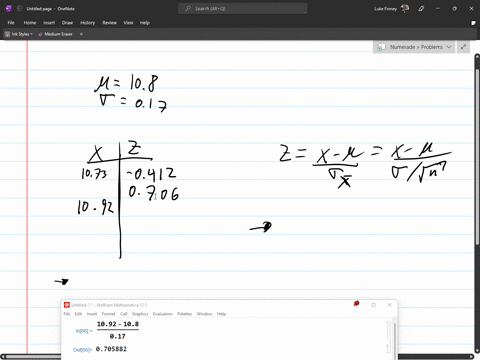Switch to the Home ribbon tab
Viewport: 480px width, 360px height.
30,23
